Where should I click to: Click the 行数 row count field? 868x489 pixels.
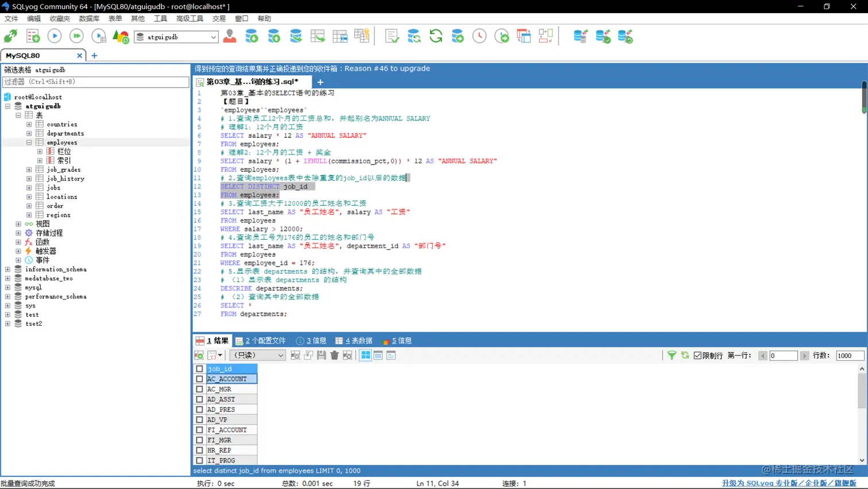pyautogui.click(x=850, y=356)
